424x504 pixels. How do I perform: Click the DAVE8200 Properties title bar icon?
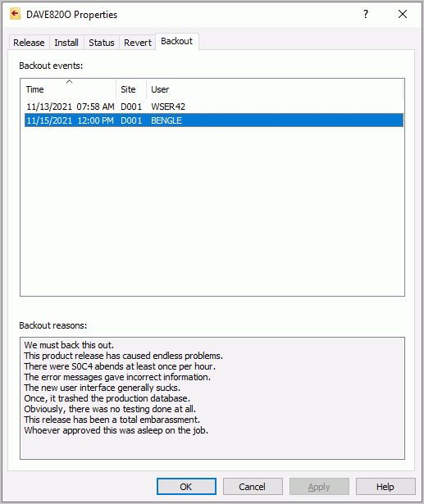click(x=15, y=14)
